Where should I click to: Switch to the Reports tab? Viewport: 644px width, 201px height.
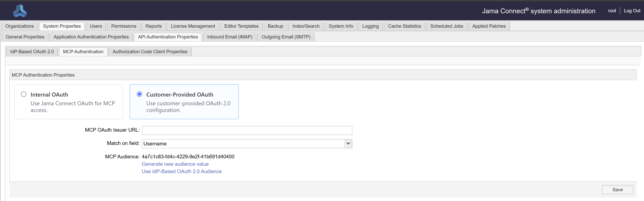[153, 26]
